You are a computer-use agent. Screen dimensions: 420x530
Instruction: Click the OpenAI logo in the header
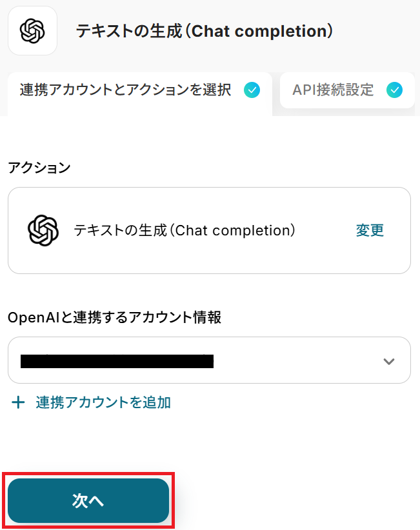(32, 30)
